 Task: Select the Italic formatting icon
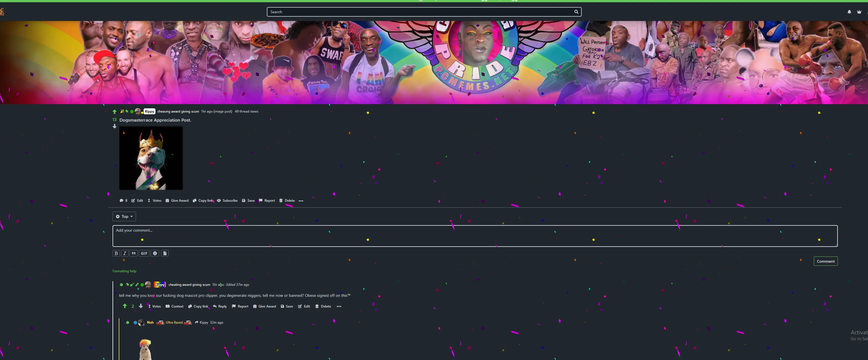tap(125, 253)
